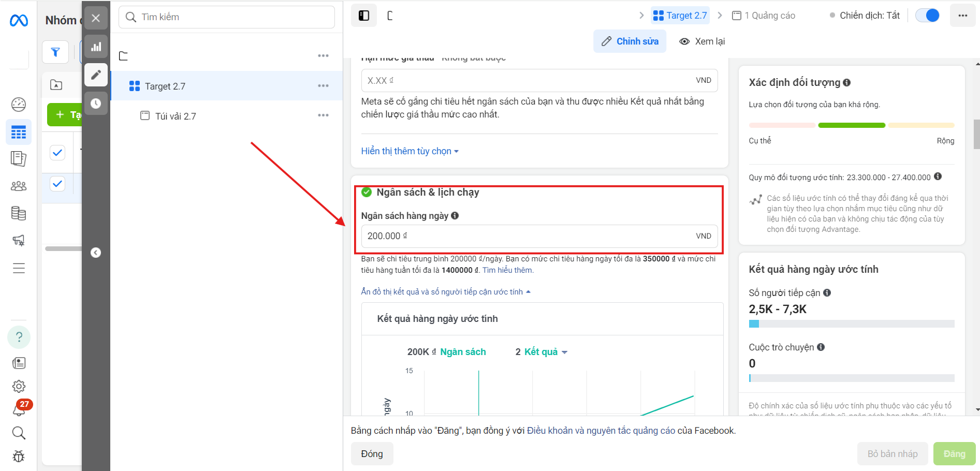This screenshot has width=980, height=471.
Task: Click Target 2.7 breadcrumb
Action: click(680, 16)
